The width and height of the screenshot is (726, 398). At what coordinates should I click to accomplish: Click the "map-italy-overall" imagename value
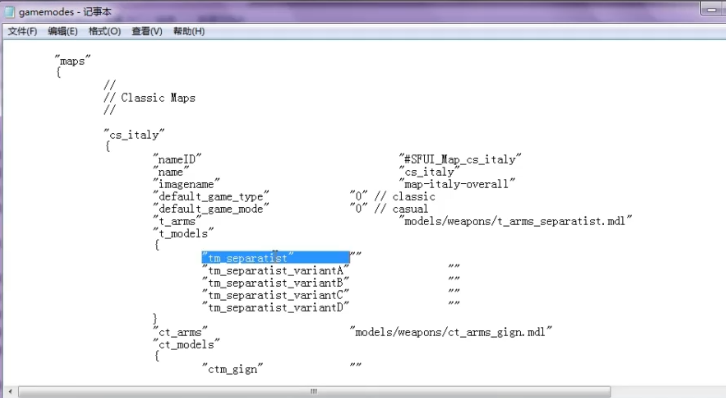457,184
